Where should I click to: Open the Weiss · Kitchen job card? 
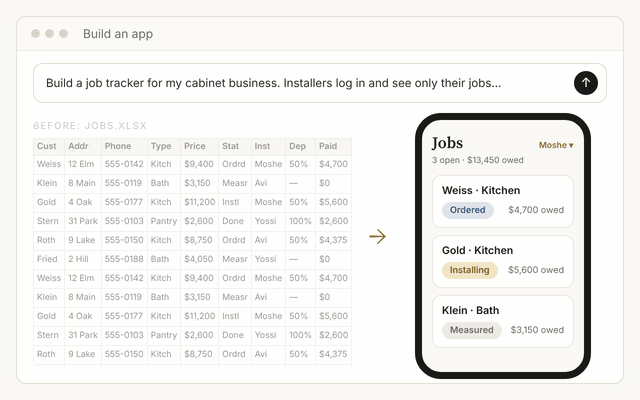click(x=503, y=201)
